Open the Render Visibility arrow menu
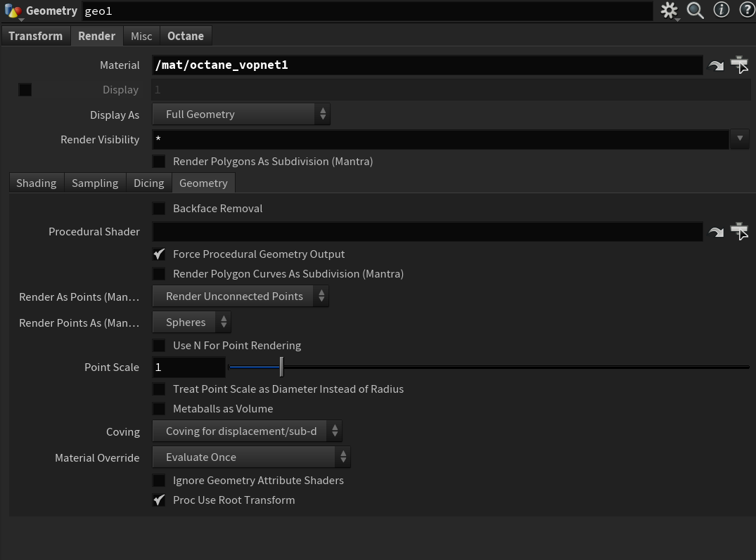The width and height of the screenshot is (756, 560). click(x=739, y=139)
